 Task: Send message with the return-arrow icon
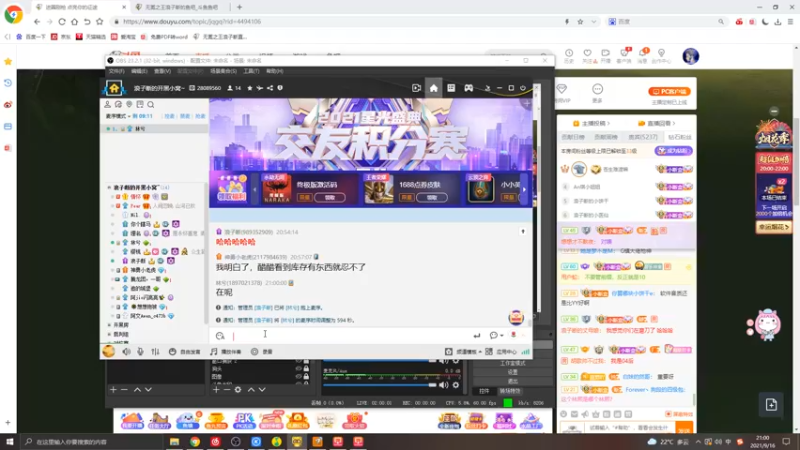click(x=477, y=336)
